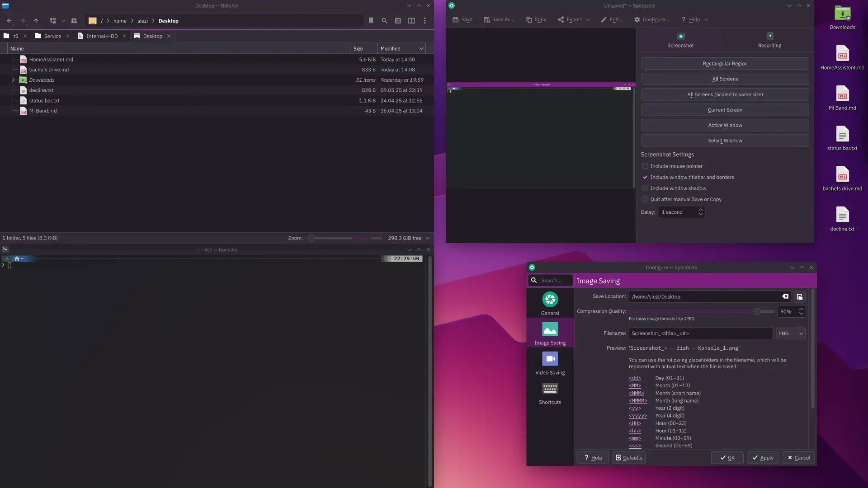Uncheck Include window titlebar and borders
Viewport: 868px width, 488px height.
point(645,177)
